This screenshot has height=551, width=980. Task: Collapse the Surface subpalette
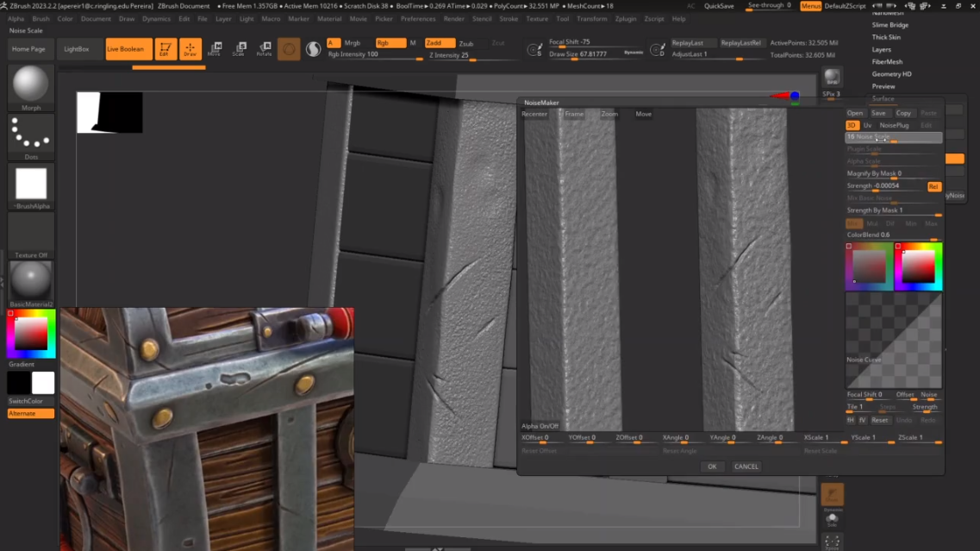coord(883,99)
